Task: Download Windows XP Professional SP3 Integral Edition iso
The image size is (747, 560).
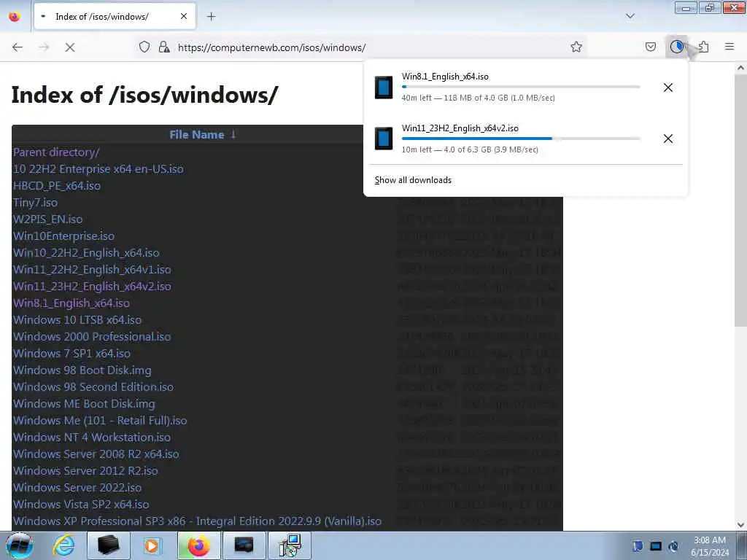Action: pyautogui.click(x=197, y=521)
